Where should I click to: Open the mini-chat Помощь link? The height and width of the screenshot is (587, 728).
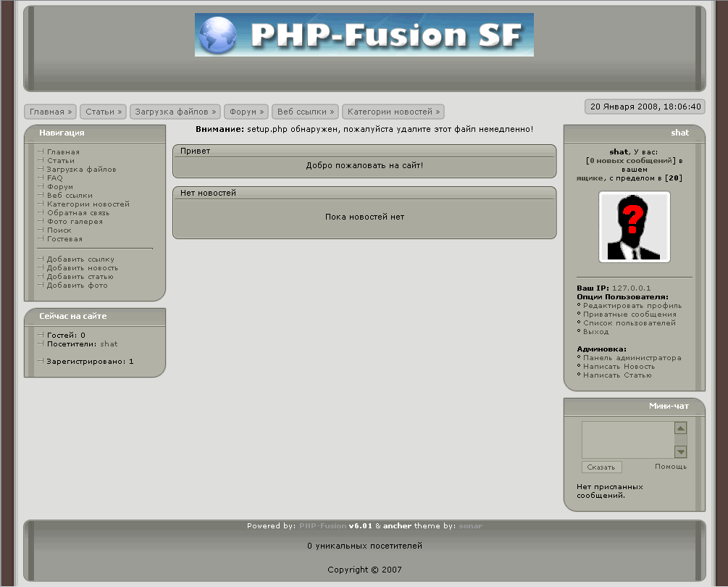[671, 467]
